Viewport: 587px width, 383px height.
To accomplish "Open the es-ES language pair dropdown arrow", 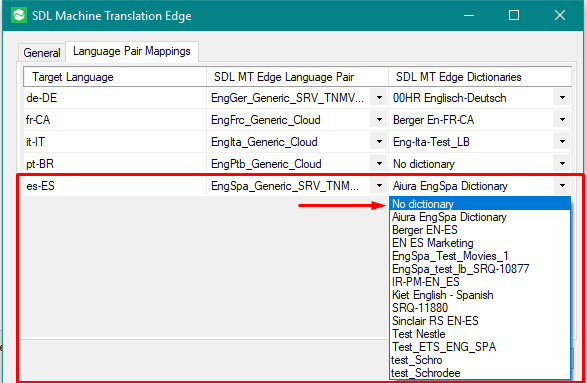I will click(x=379, y=186).
